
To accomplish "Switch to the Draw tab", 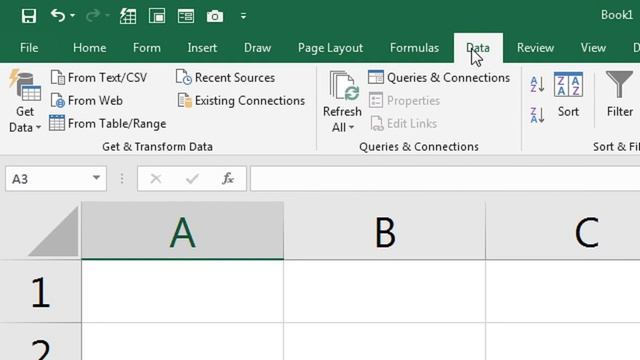I will pyautogui.click(x=258, y=48).
